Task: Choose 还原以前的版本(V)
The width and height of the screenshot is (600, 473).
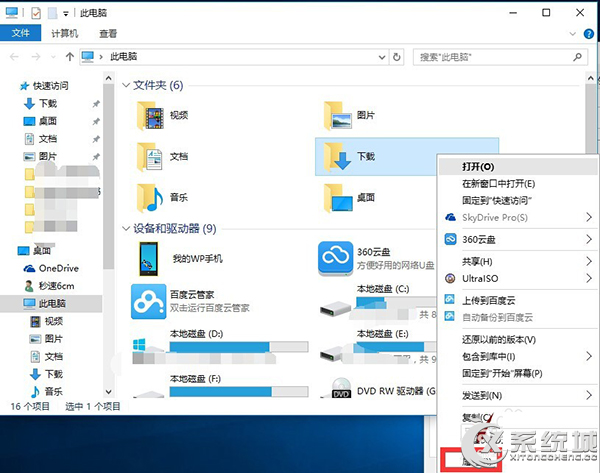Action: click(x=517, y=339)
